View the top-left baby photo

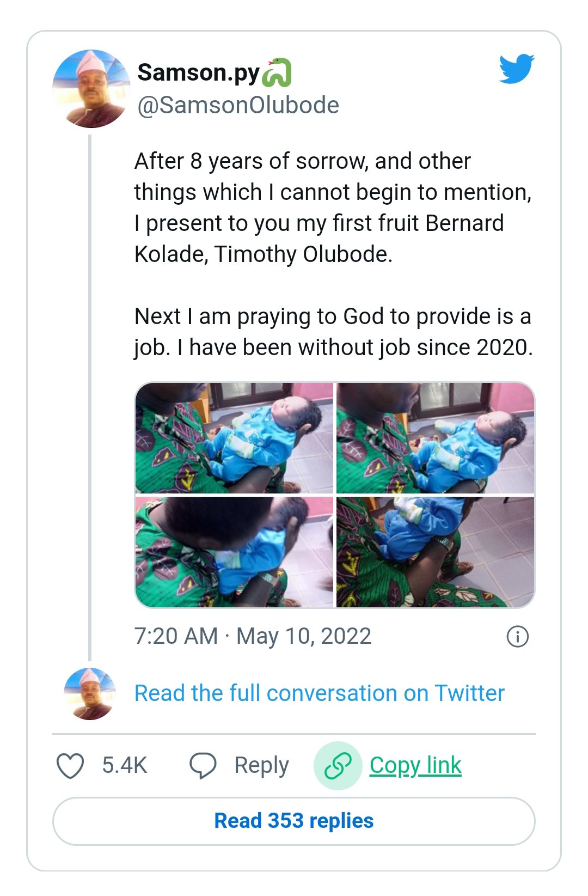[x=234, y=438]
